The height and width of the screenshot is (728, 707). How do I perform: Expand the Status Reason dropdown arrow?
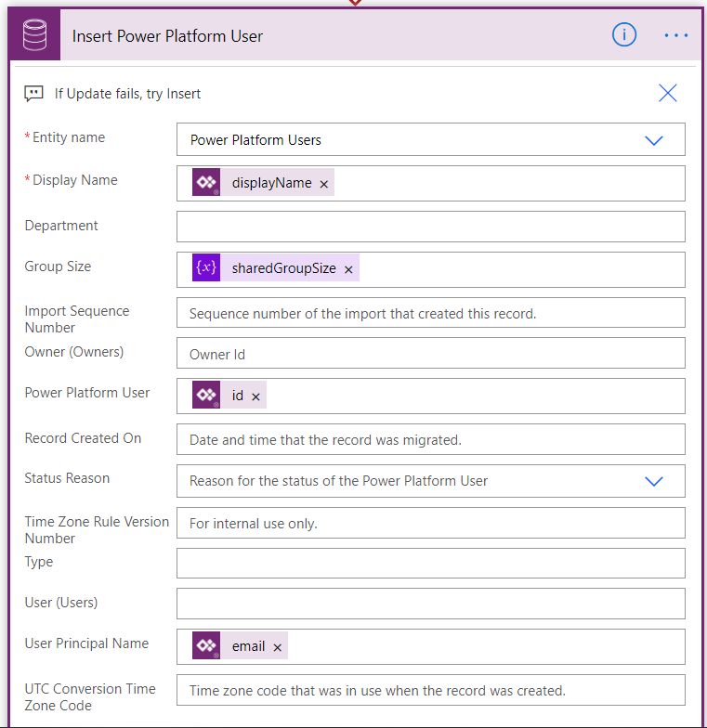pos(654,481)
